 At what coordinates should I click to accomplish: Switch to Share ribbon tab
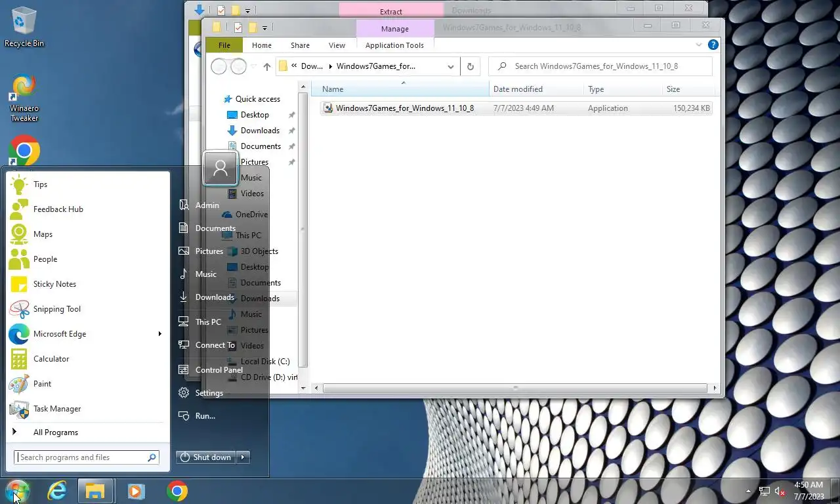coord(301,45)
